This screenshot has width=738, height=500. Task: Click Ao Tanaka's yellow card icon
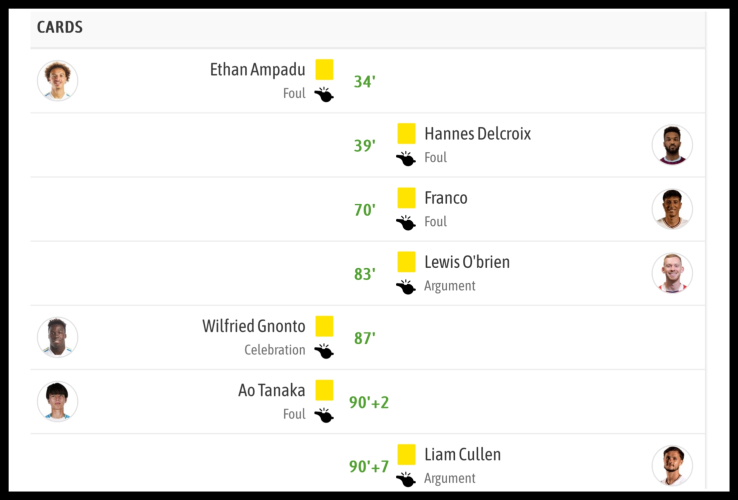tap(324, 390)
